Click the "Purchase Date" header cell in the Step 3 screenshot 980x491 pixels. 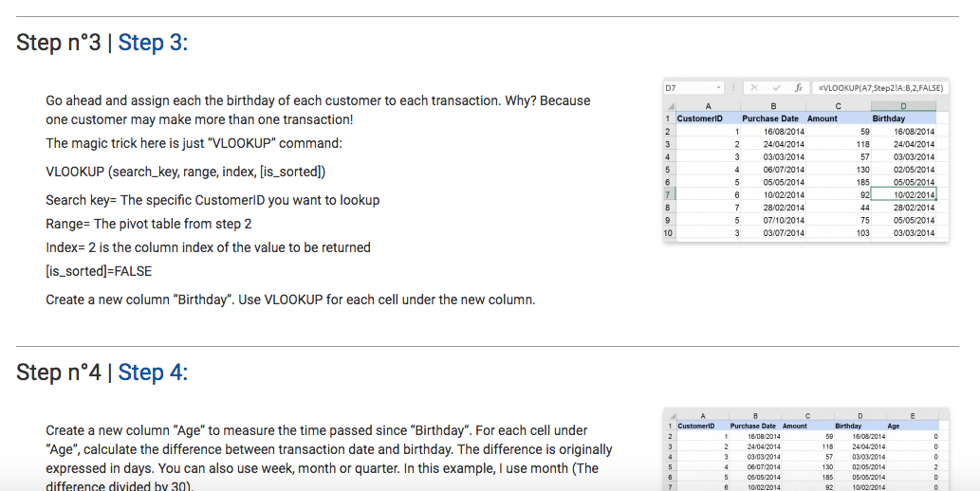[772, 118]
